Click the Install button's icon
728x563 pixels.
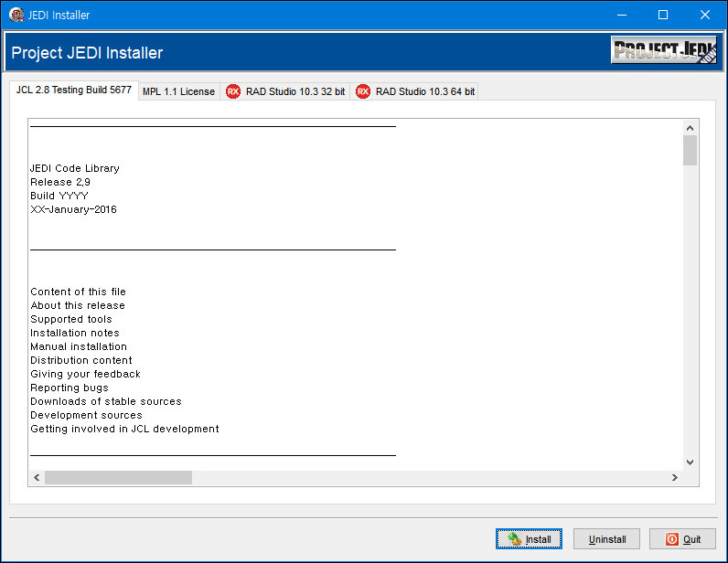point(514,539)
